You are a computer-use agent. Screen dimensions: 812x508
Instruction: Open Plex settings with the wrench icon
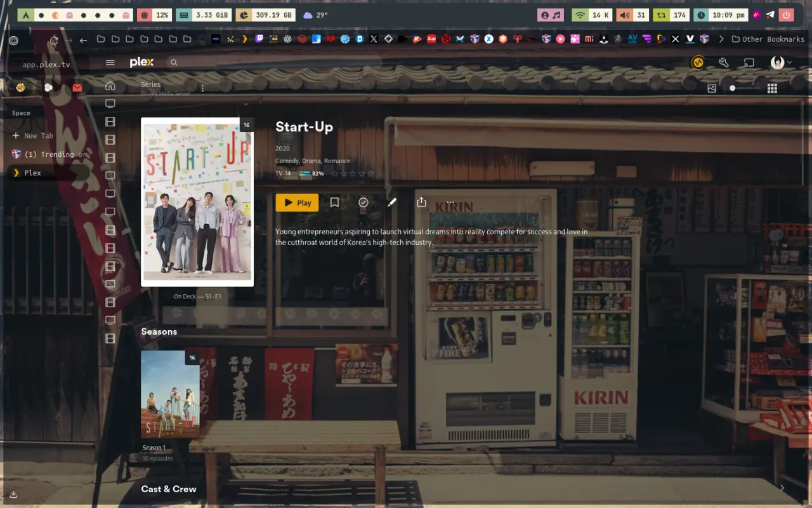point(724,62)
